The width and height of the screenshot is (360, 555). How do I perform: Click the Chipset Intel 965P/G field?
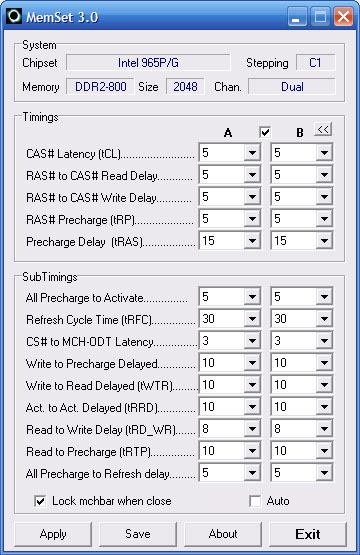[148, 63]
